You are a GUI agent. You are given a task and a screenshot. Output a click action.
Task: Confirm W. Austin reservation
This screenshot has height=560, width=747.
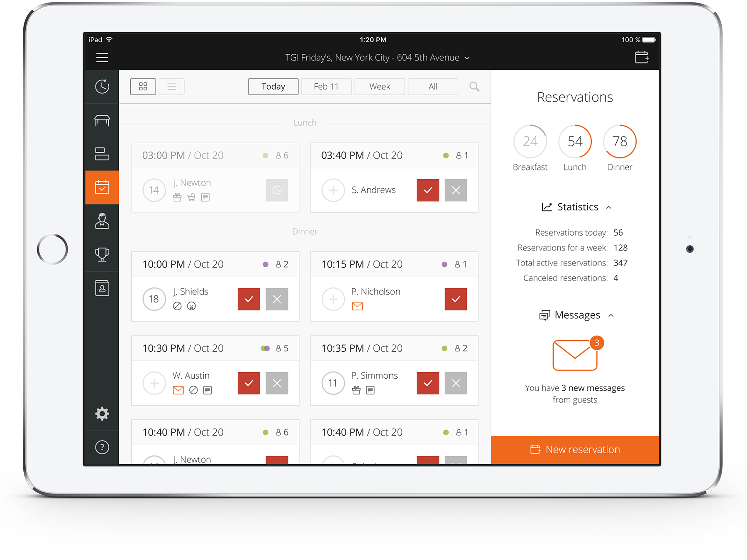(249, 383)
